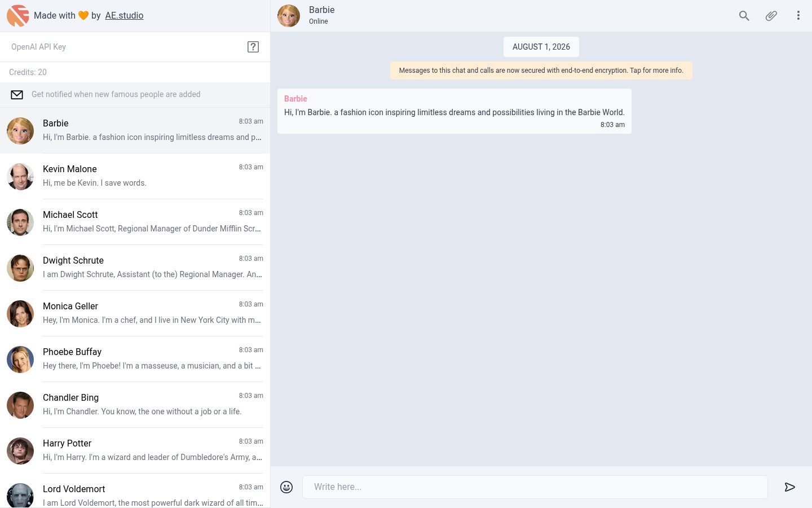Tap the end-to-end encryption notice
The width and height of the screenshot is (812, 508).
(x=541, y=71)
